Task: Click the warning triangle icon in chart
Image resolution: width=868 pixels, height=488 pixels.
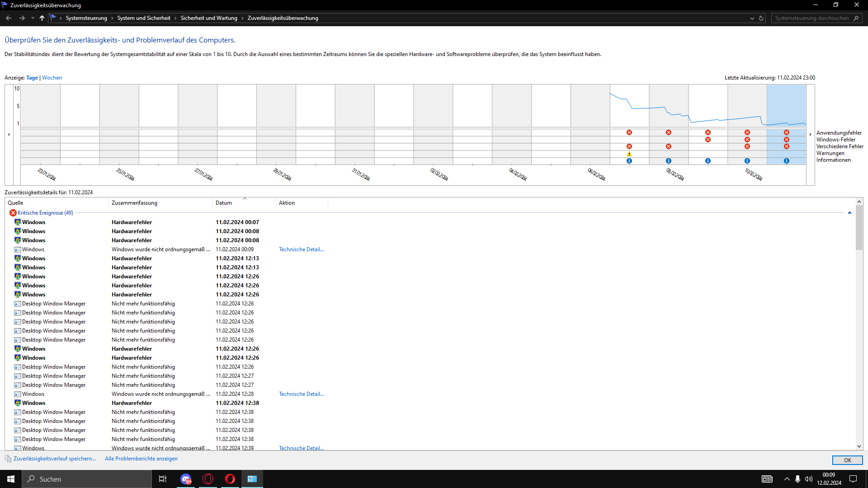Action: [x=629, y=154]
